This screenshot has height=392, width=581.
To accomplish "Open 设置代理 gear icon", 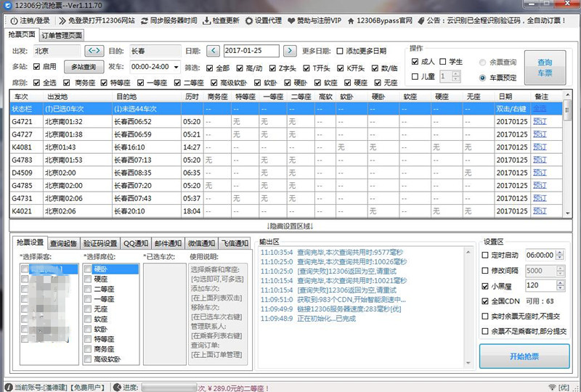I will tap(249, 21).
